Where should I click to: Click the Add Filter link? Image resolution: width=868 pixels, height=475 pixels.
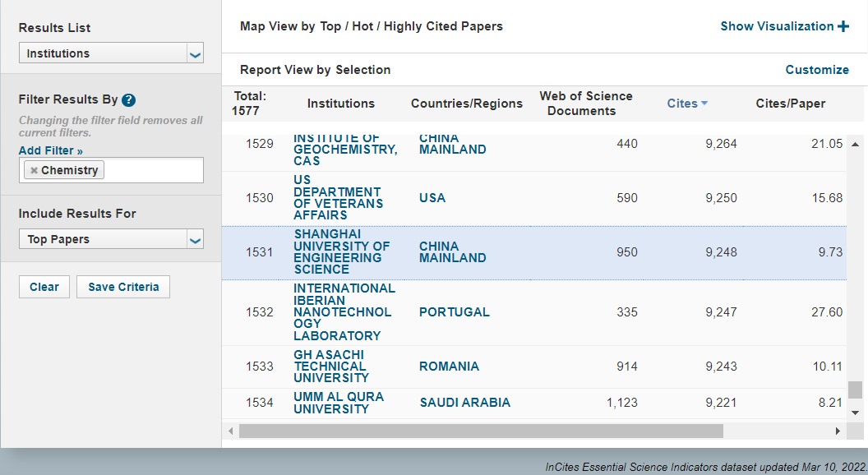point(51,150)
